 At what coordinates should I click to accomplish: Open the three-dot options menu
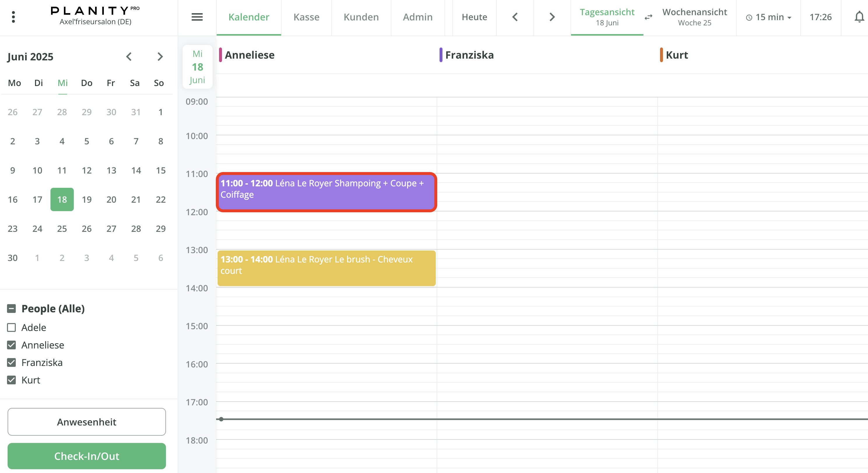(13, 17)
